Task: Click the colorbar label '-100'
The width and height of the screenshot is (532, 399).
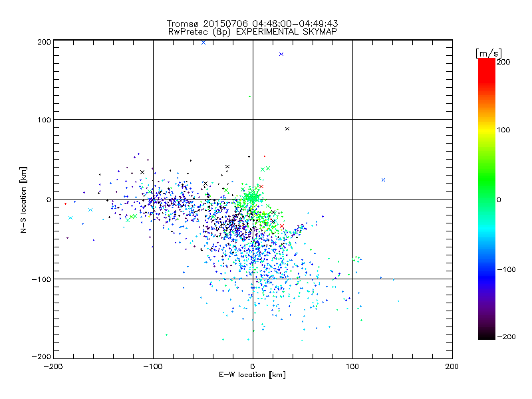Action: (506, 270)
